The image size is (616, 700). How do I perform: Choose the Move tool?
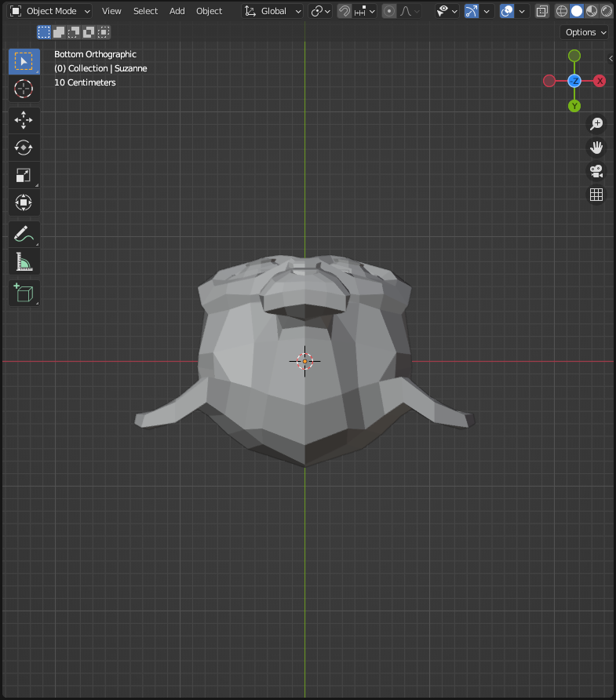pos(24,121)
